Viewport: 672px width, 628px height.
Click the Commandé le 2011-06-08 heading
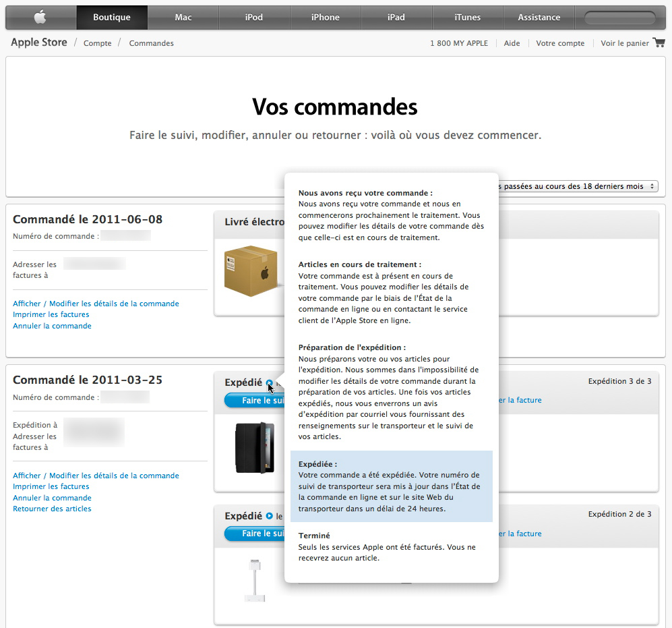[x=88, y=219]
